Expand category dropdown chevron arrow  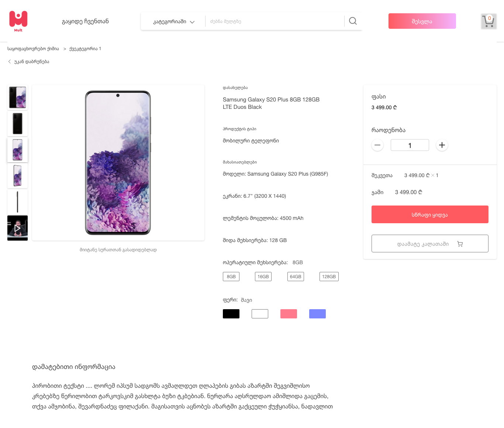coord(192,22)
